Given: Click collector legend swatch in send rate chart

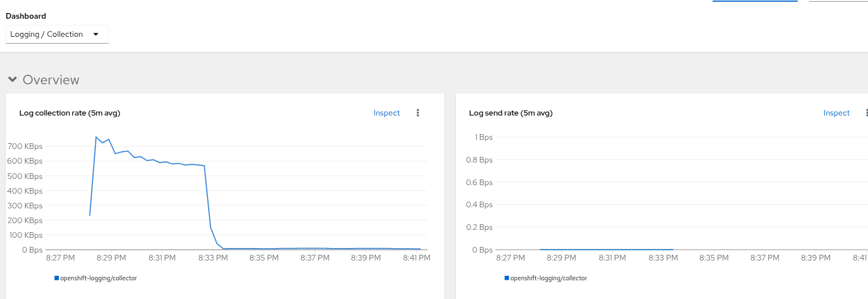Looking at the screenshot, I should [507, 278].
